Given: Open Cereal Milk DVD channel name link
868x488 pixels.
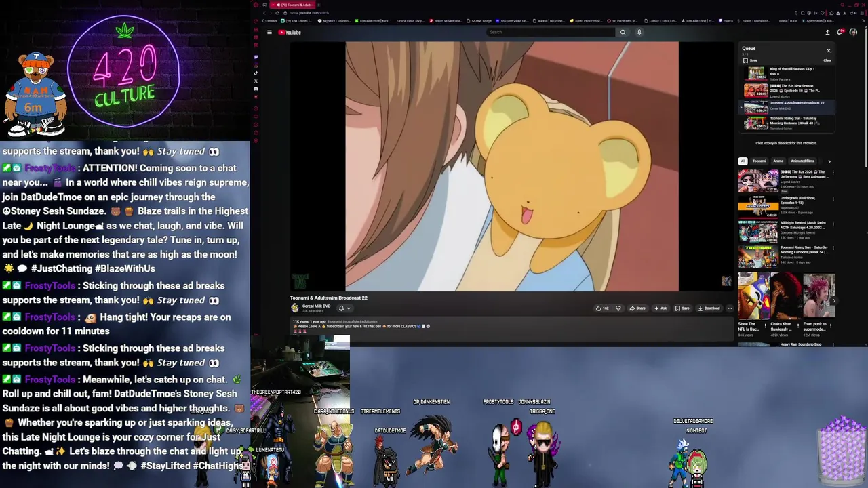Looking at the screenshot, I should pyautogui.click(x=316, y=306).
